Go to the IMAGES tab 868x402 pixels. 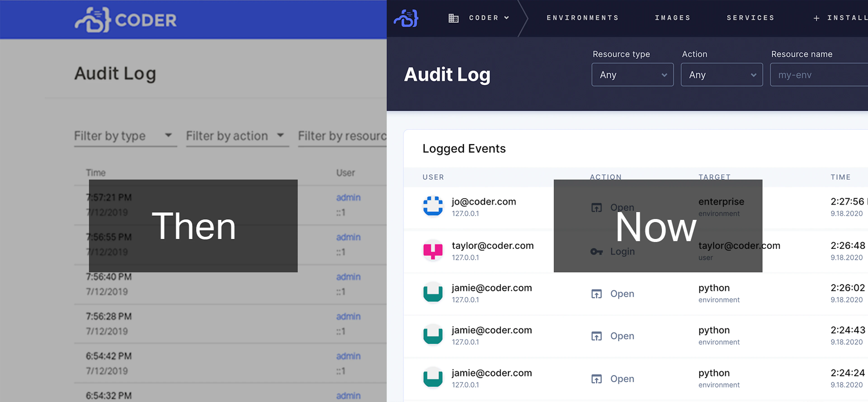(x=672, y=18)
